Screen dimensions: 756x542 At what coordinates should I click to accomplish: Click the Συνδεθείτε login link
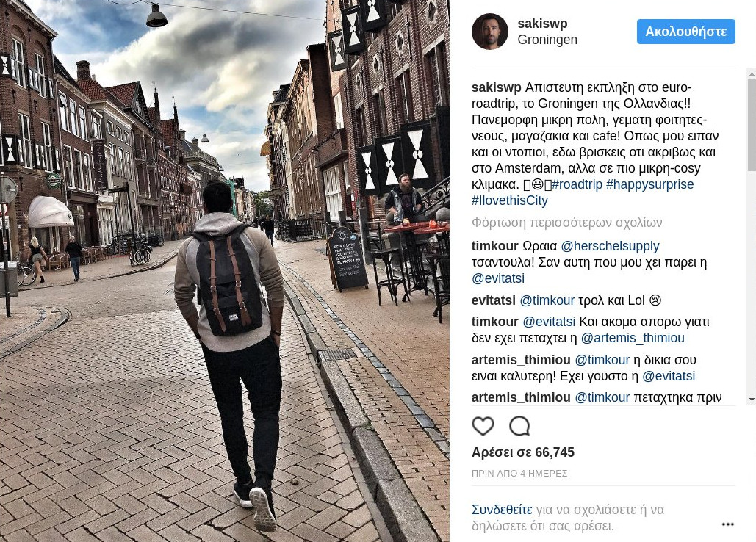click(x=502, y=510)
